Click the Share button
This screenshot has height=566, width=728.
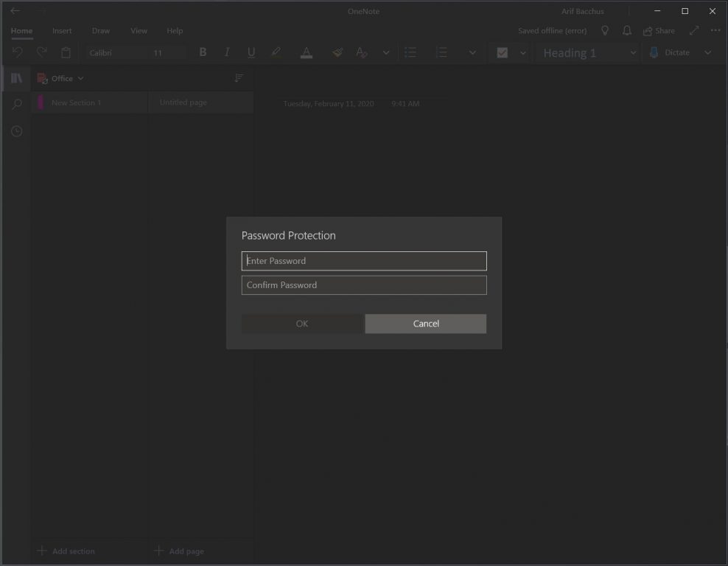coord(659,31)
